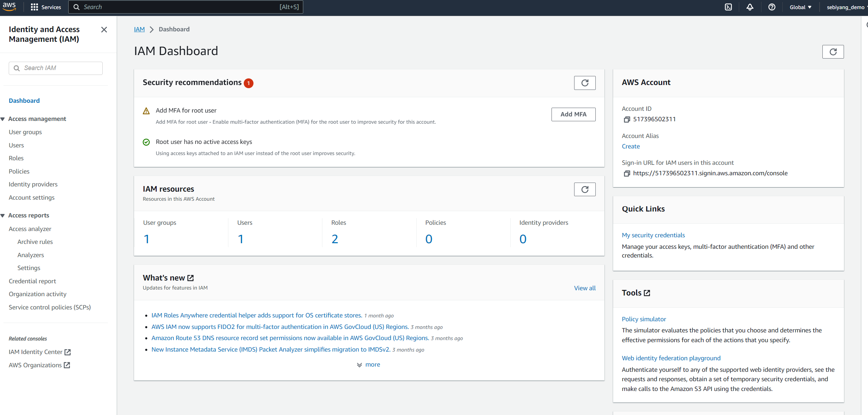868x415 pixels.
Task: Open the Credential report page
Action: click(32, 281)
